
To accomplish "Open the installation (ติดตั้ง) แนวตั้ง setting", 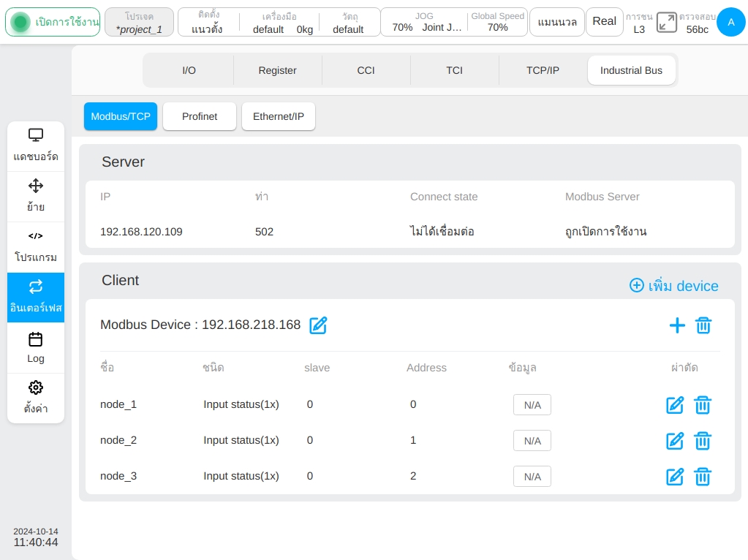I will pos(207,22).
